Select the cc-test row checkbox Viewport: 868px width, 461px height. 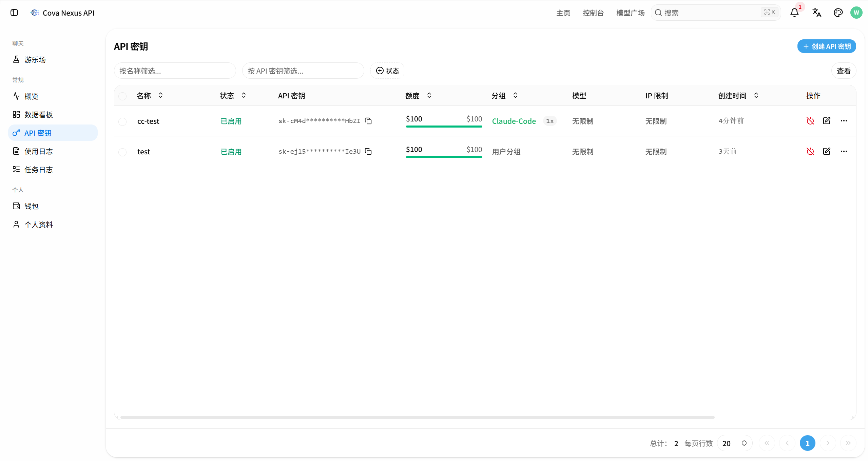[122, 121]
